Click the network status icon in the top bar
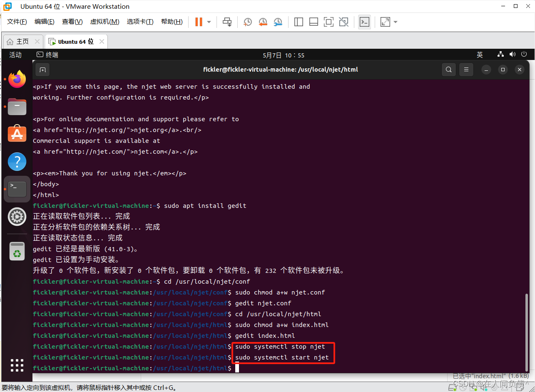Image resolution: width=535 pixels, height=392 pixels. (500, 55)
